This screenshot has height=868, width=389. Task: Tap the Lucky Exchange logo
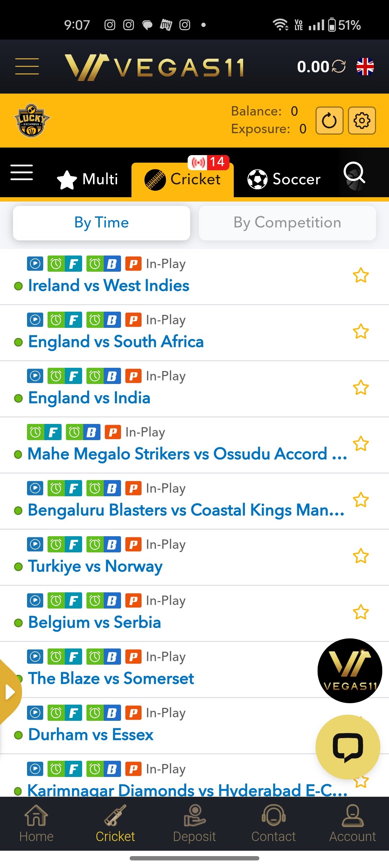32,121
